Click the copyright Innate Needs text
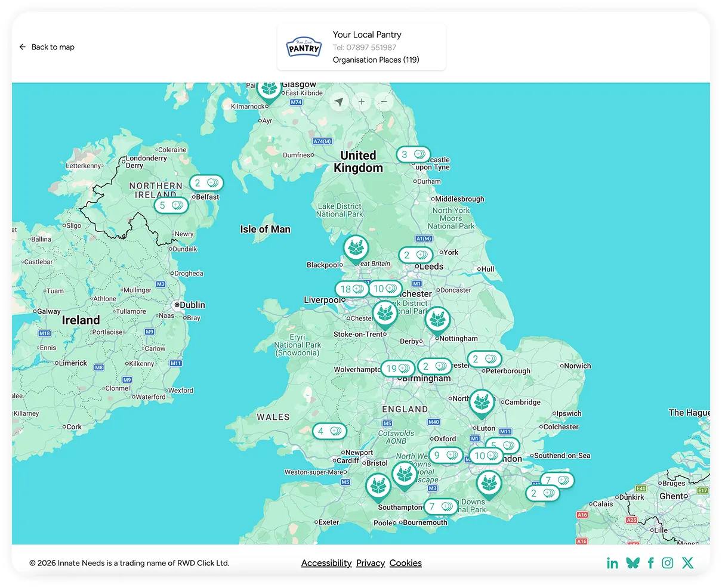Viewport: 722px width, 588px height. click(x=129, y=563)
